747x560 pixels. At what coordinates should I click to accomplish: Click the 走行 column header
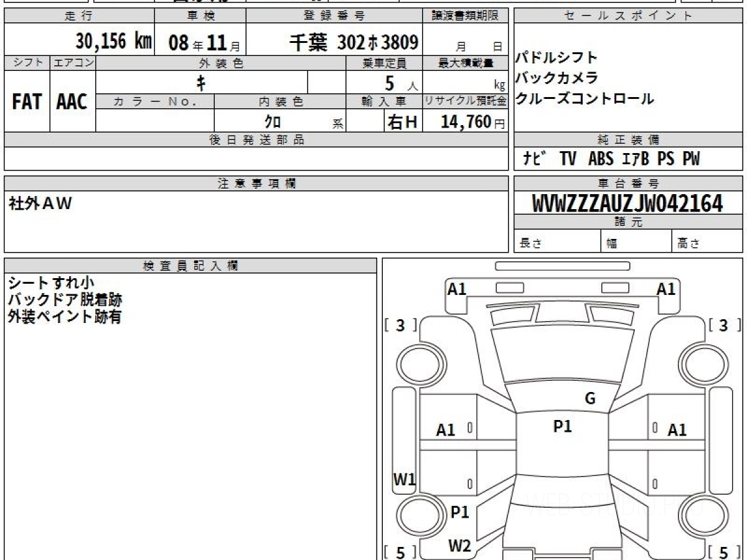pos(79,16)
